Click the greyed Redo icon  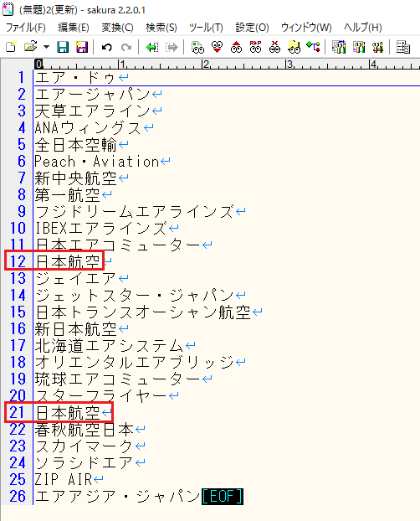126,47
